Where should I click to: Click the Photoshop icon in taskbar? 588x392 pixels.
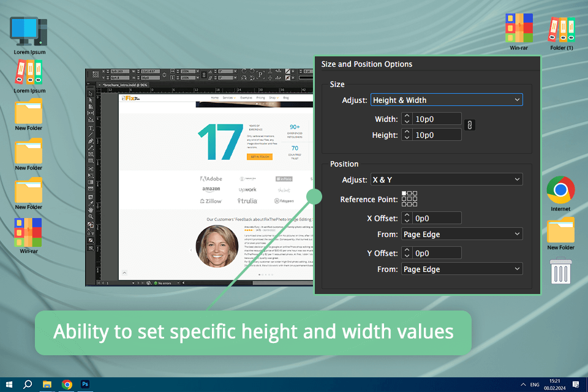pos(85,384)
